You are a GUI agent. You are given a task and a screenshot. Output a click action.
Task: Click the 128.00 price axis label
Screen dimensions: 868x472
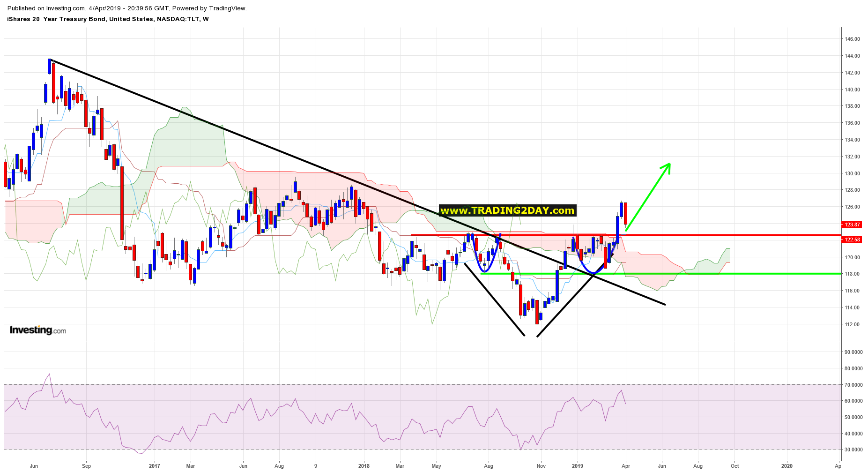(x=852, y=190)
